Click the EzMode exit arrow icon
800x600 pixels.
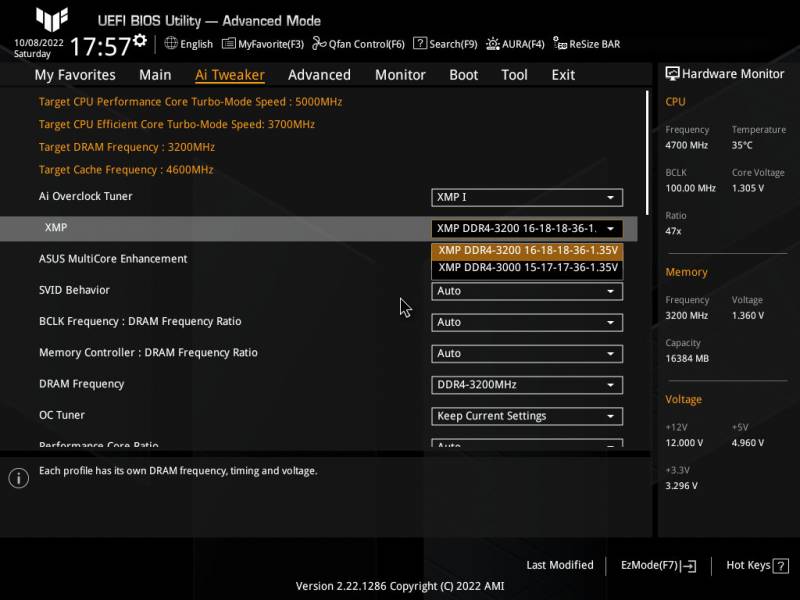[x=688, y=565]
